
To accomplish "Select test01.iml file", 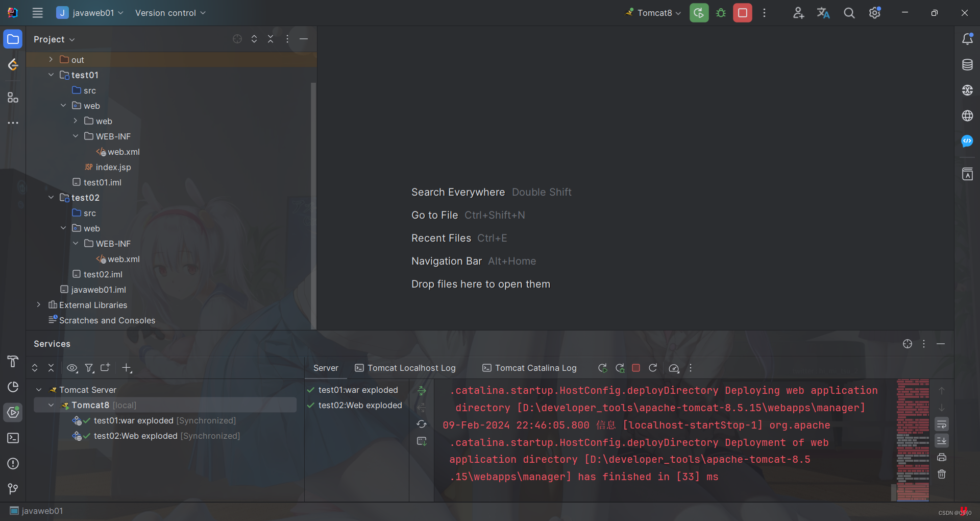I will (x=97, y=182).
